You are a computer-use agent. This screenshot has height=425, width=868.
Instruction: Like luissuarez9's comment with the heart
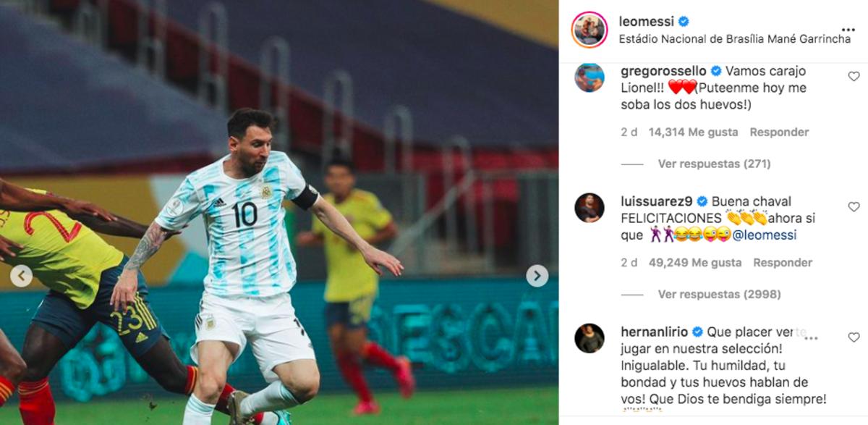coord(854,206)
